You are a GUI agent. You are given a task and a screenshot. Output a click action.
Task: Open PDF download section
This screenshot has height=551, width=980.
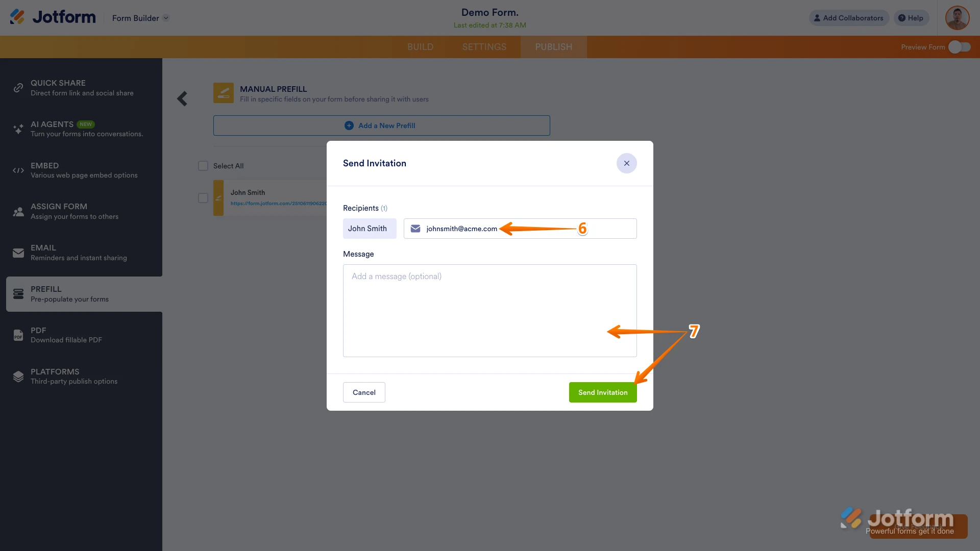[x=82, y=335]
